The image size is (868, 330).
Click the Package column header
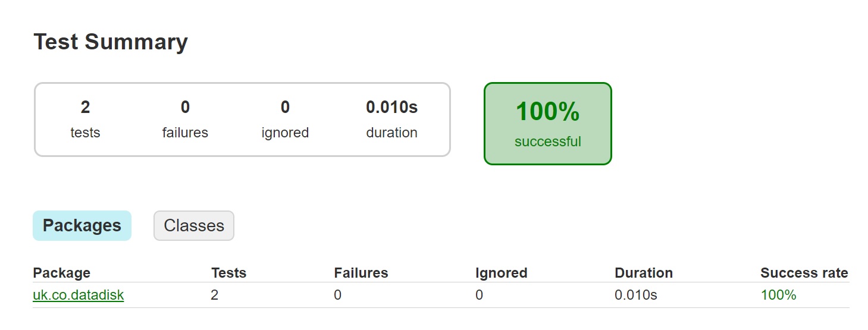pos(62,273)
